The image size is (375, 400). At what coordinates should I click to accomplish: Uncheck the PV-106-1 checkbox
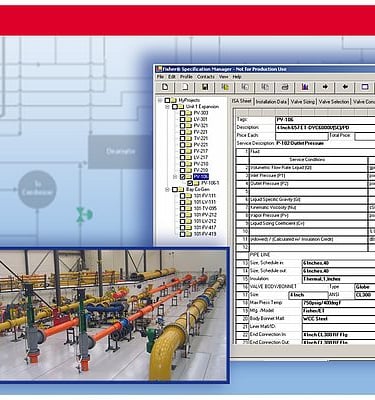[x=190, y=183]
